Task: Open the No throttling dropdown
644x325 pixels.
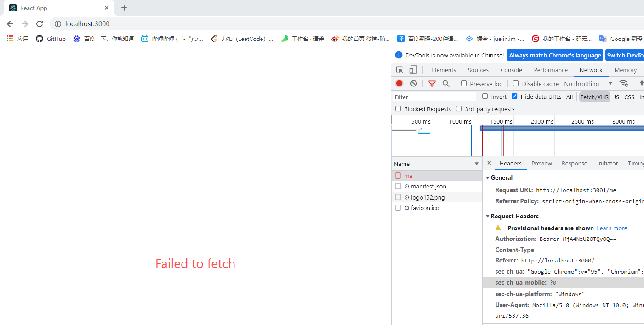Action: click(x=588, y=84)
